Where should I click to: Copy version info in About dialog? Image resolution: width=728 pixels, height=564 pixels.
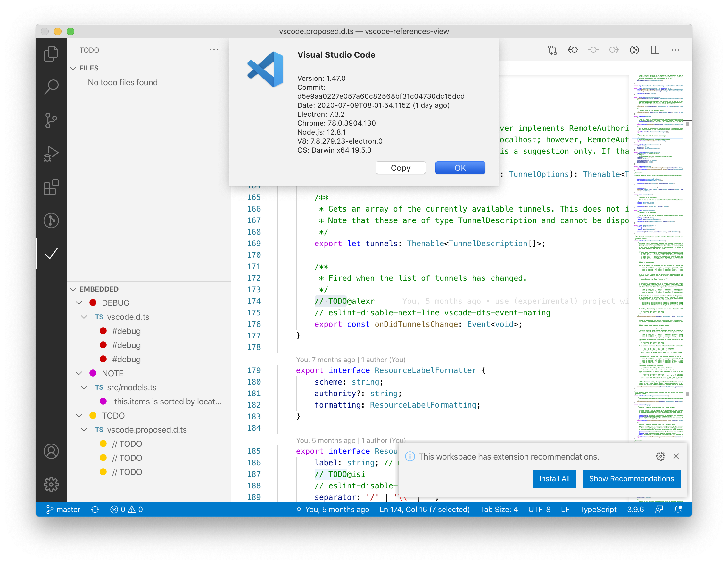tap(400, 168)
